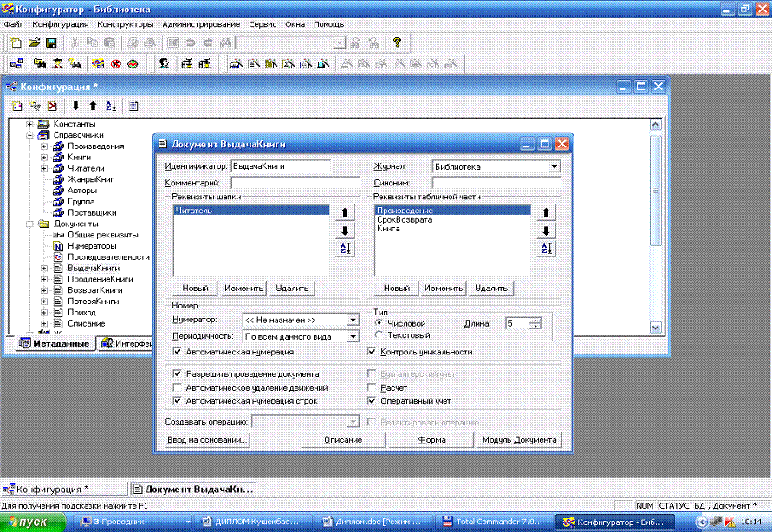The width and height of the screenshot is (772, 532).
Task: Click the Пуск start button on taskbar
Action: pyautogui.click(x=34, y=522)
